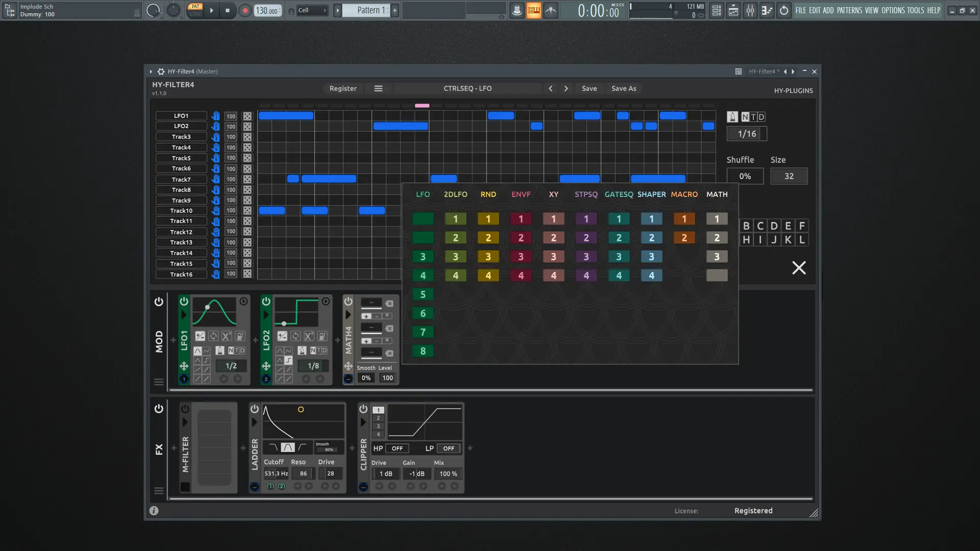Click the LFO2 module move arrows icon
The height and width of the screenshot is (551, 980).
tap(266, 366)
